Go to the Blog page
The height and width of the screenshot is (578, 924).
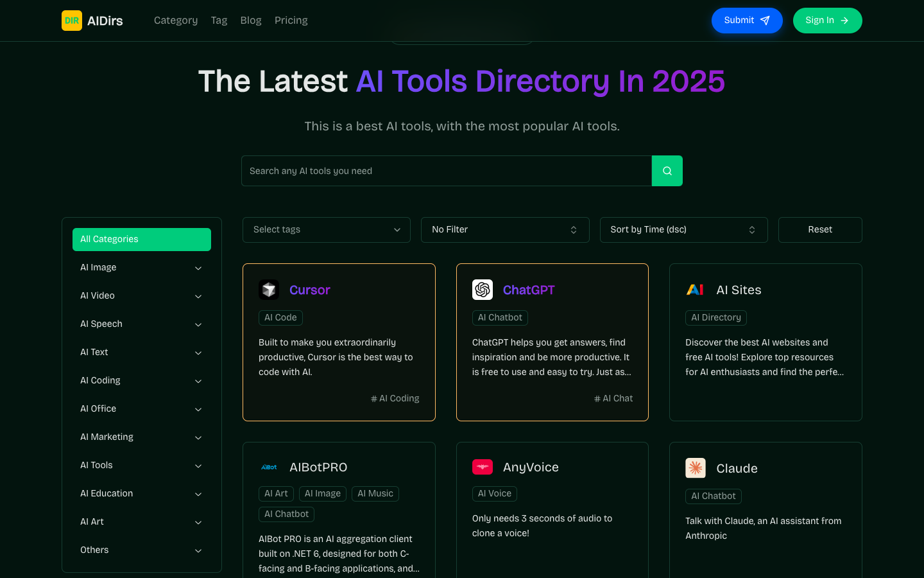(250, 21)
